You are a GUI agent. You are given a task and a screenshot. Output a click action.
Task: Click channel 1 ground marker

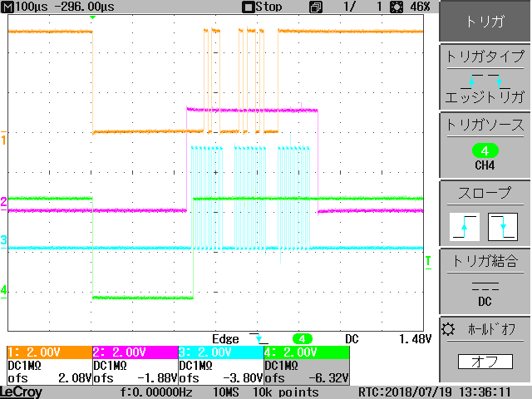pos(3,139)
